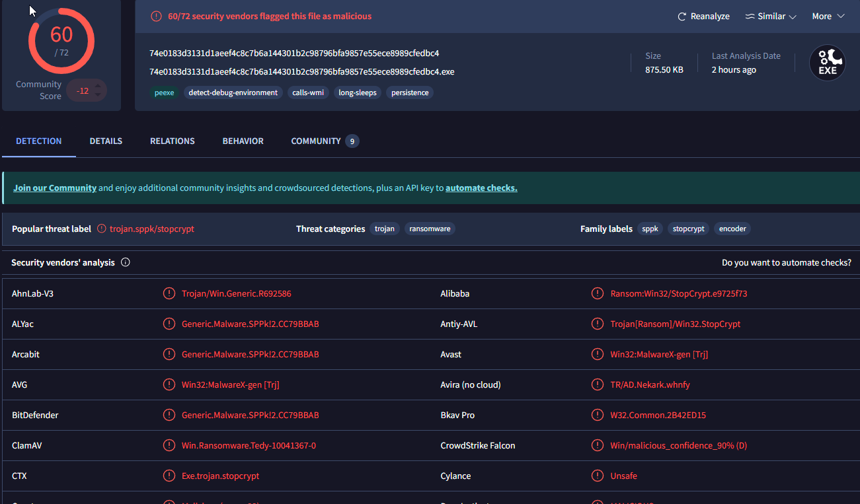The image size is (860, 504).
Task: Click the malicious icon in the CrowdStrike Falcon row
Action: (x=598, y=445)
